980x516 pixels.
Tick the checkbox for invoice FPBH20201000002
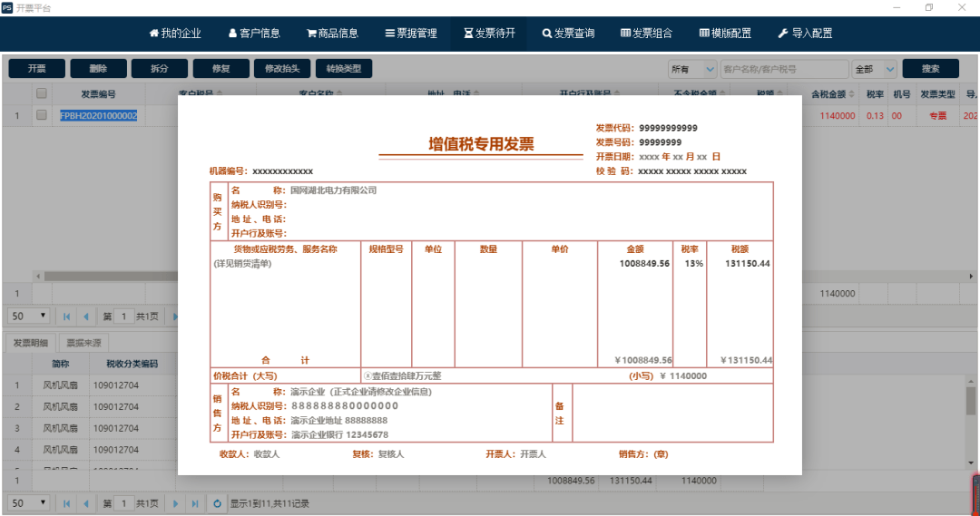[41, 115]
